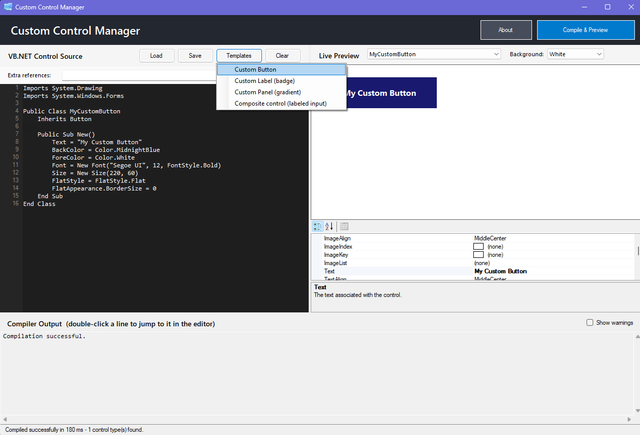Switch property grid to Categorized view
Viewport: 640px width, 435px height.
[318, 226]
